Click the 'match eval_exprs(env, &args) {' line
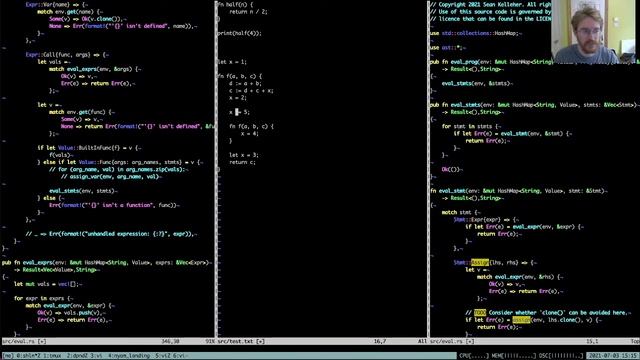 (x=95, y=69)
